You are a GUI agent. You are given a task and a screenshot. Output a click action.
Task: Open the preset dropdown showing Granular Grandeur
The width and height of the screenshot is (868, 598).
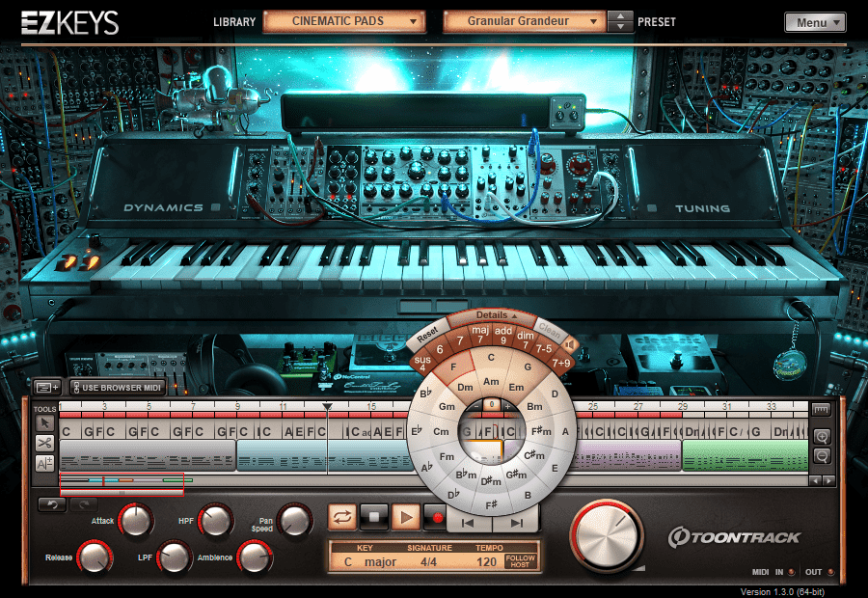pos(524,21)
